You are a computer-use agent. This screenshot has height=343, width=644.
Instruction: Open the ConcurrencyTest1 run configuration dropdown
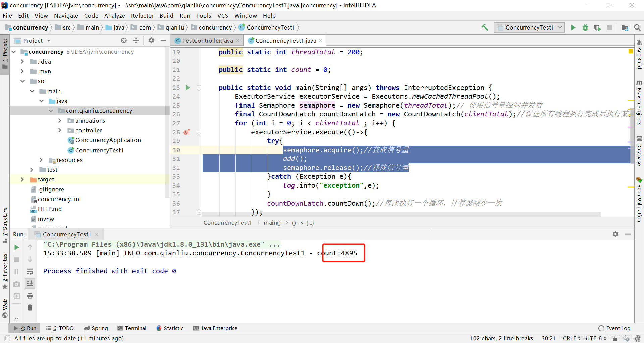(x=529, y=27)
